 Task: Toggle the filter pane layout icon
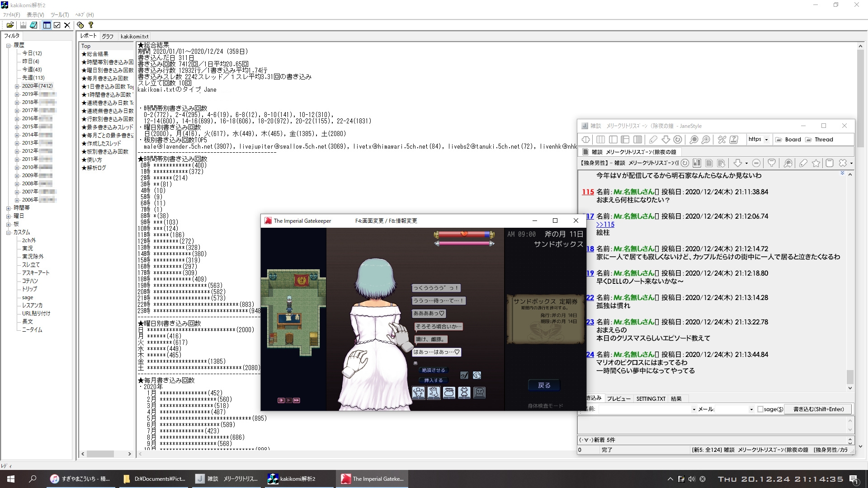pyautogui.click(x=47, y=25)
